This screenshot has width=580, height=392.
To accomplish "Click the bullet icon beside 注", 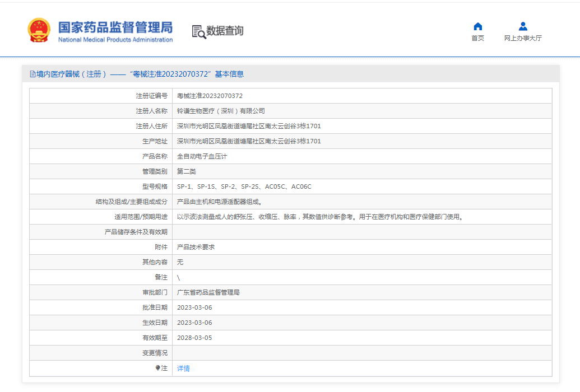I will pos(158,368).
